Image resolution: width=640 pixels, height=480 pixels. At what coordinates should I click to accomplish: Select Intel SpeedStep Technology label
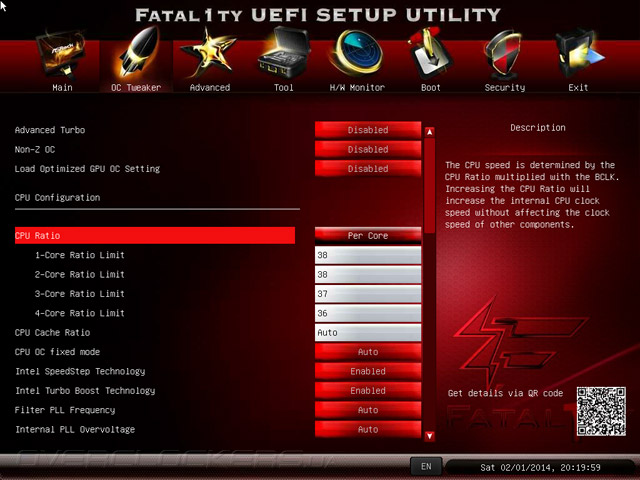(x=80, y=371)
